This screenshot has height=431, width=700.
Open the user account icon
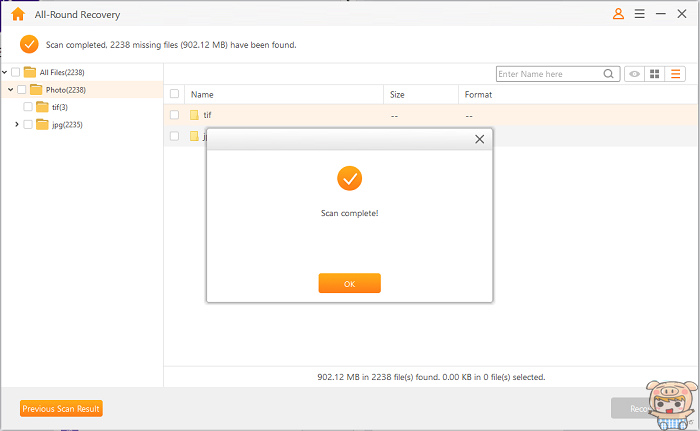(x=618, y=14)
